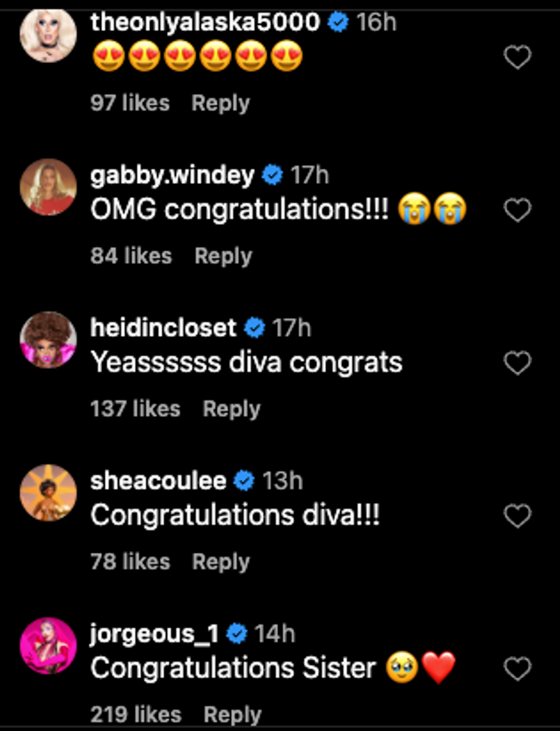Tap heart next to jorgeous_1's comment
This screenshot has height=731, width=560.
coord(518,669)
